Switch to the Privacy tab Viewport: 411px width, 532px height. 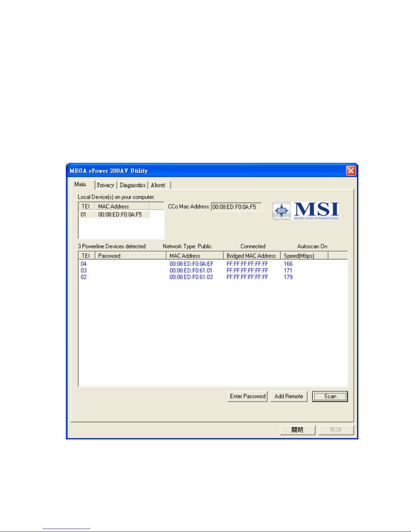click(105, 185)
